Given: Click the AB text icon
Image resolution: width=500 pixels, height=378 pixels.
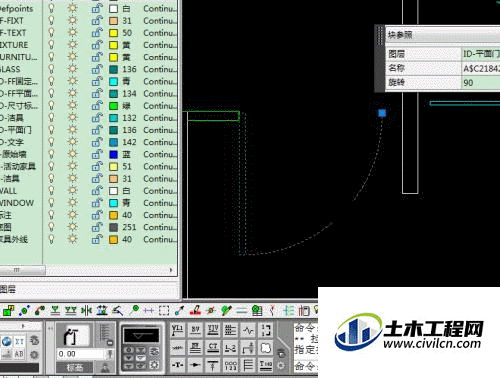Looking at the screenshot, I should [19, 354].
